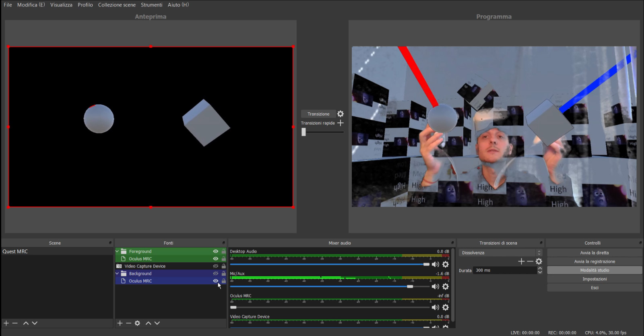Undock the Transizioni di scena panel
The width and height of the screenshot is (644, 336).
click(541, 243)
